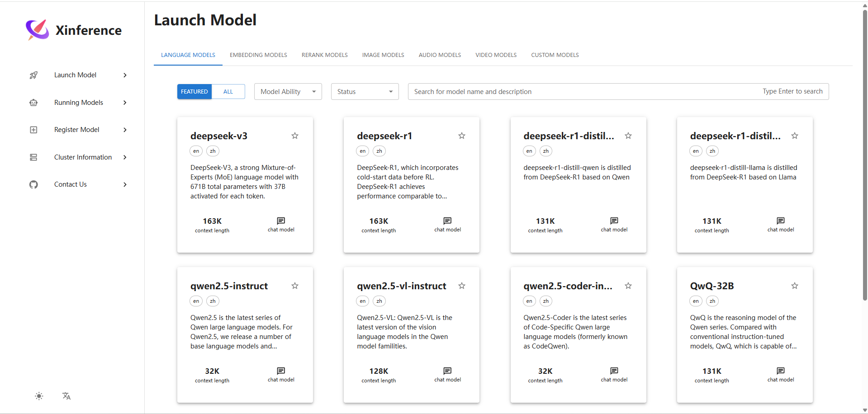Click the plus-box icon beside Register Model

33,130
